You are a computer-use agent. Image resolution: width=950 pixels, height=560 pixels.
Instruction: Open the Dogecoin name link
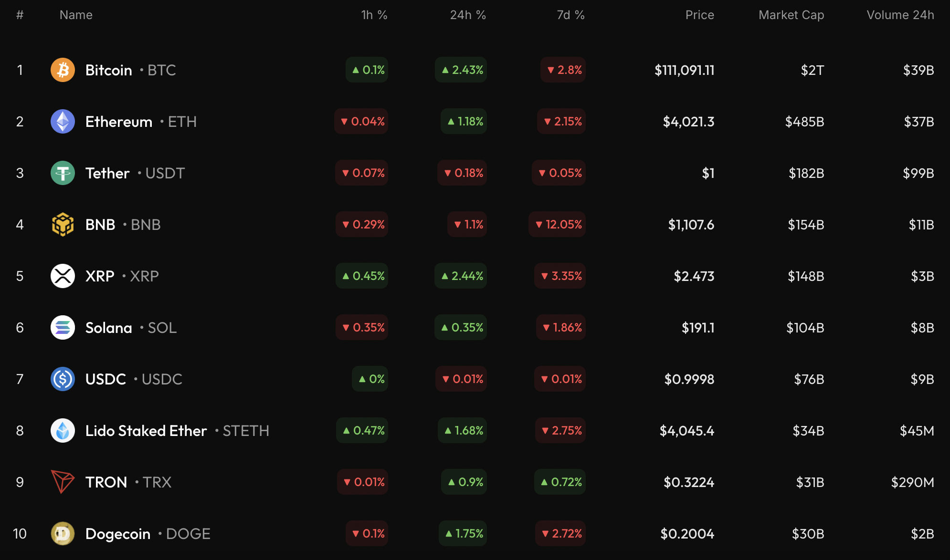118,534
